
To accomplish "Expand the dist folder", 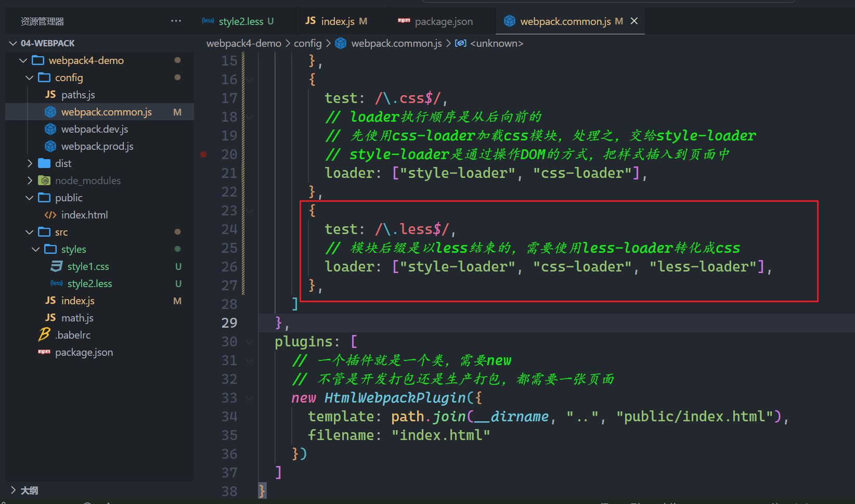I will click(29, 163).
